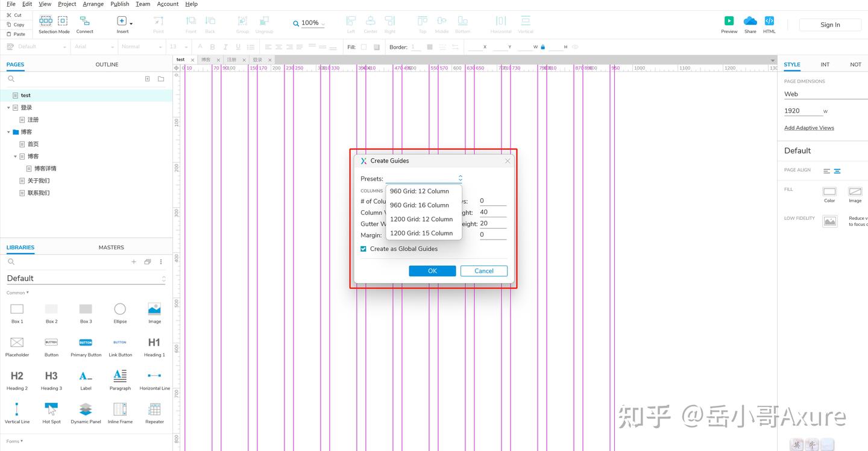This screenshot has height=451, width=868.
Task: Toggle the low fidelity mode icon
Action: 830,222
